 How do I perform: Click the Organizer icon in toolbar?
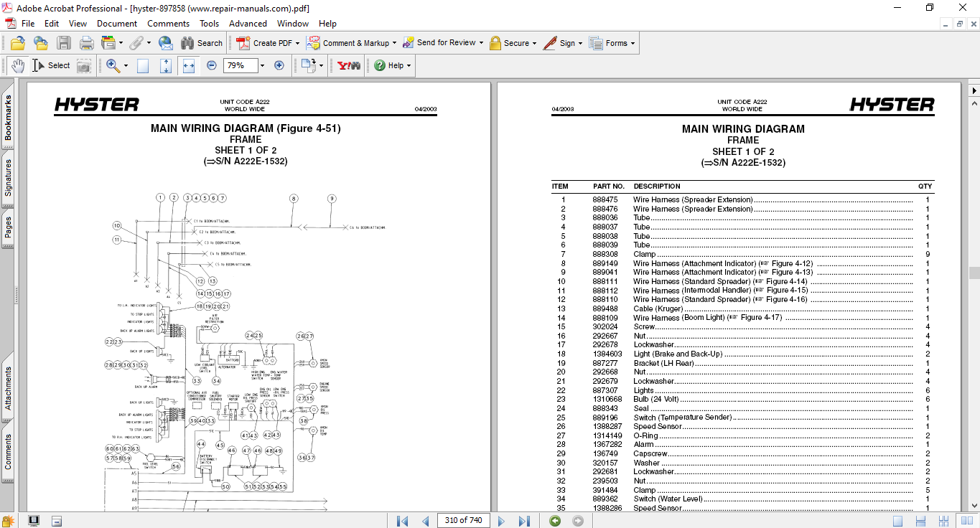point(108,43)
